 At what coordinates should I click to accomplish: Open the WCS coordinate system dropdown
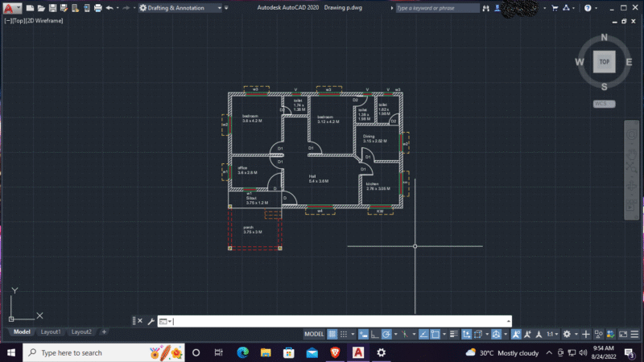click(x=605, y=104)
